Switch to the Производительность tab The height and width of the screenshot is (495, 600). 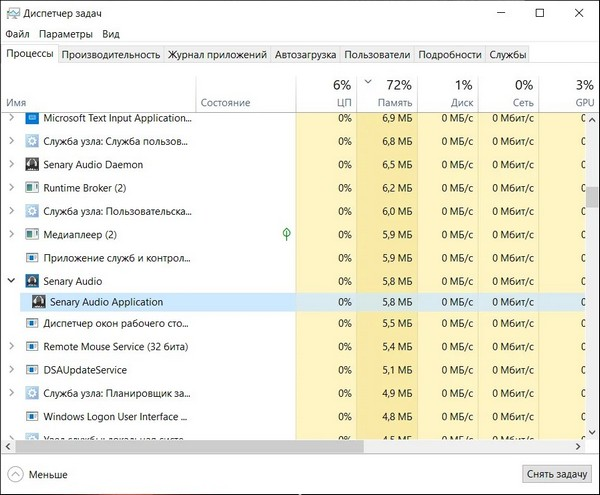point(110,54)
